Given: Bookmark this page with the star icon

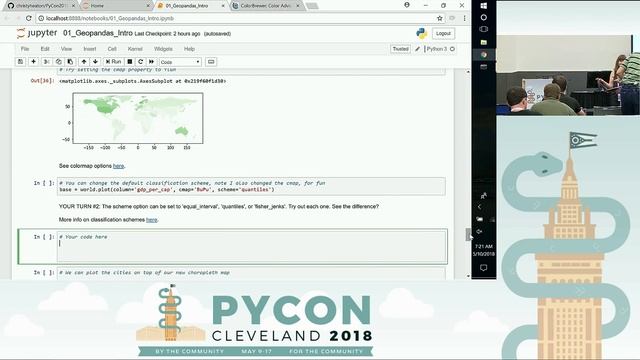Looking at the screenshot, I should [x=440, y=18].
